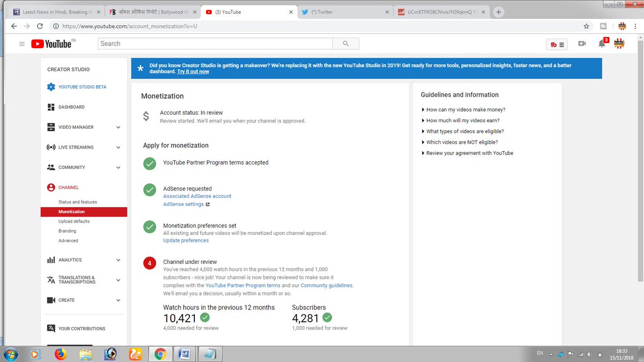Click the Dashboard grid icon

click(51, 107)
